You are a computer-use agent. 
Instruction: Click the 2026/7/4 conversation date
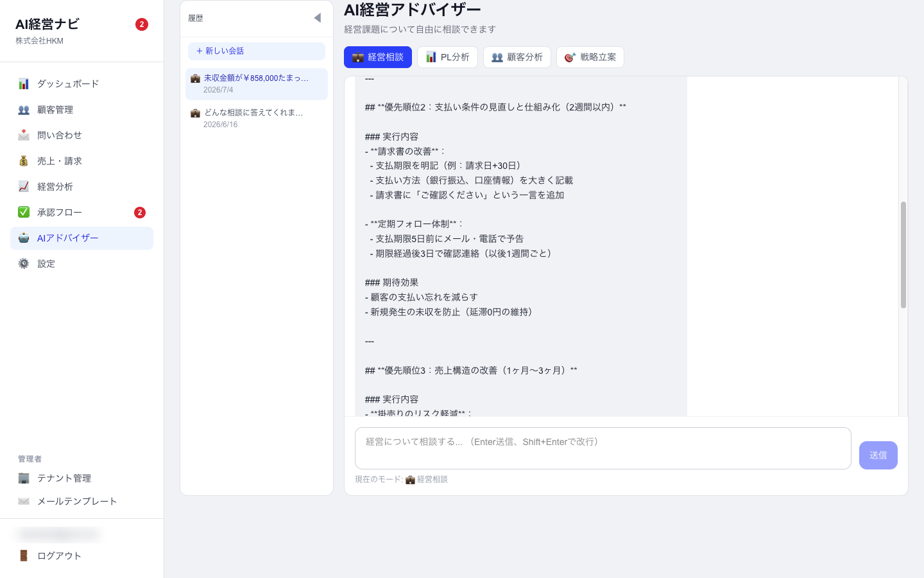(x=218, y=90)
